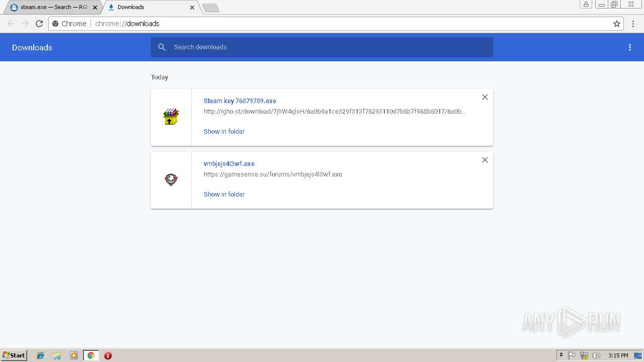644x362 pixels.
Task: Remove vmbjejs4l3wf.exe from the list
Action: pyautogui.click(x=485, y=160)
